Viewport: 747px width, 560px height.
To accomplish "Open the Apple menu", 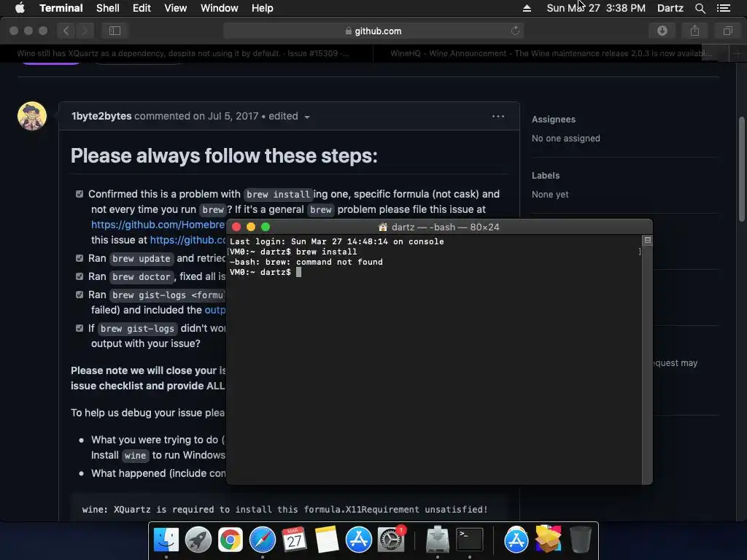I will tap(20, 8).
